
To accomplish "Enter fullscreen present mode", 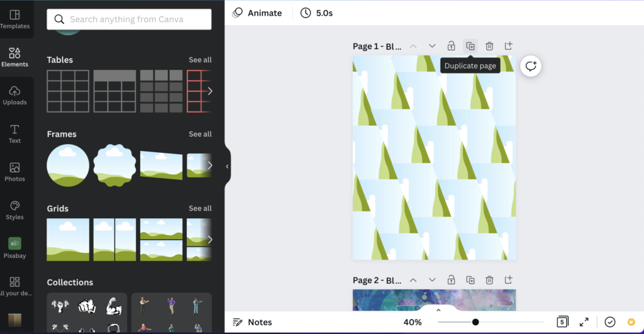I will click(x=584, y=322).
